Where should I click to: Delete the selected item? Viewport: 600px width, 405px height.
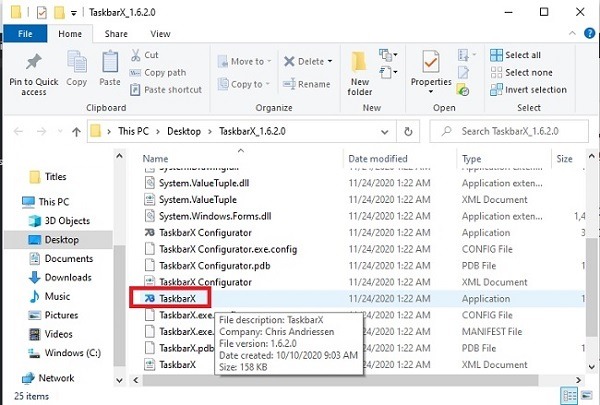click(x=308, y=62)
